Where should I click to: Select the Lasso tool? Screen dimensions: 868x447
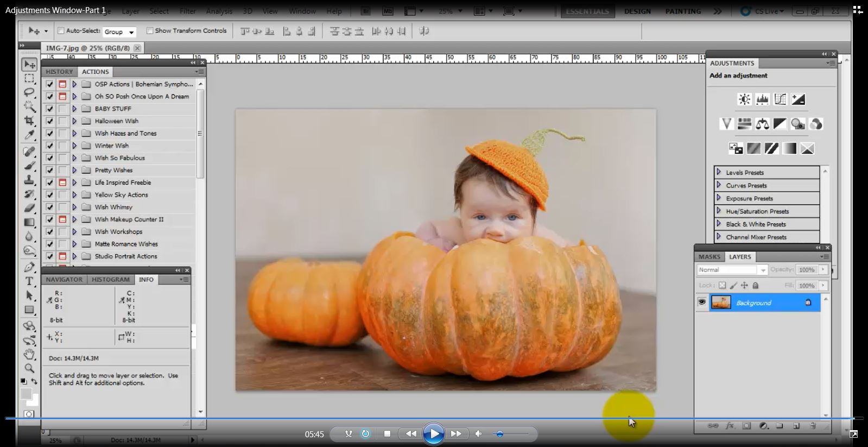click(29, 92)
